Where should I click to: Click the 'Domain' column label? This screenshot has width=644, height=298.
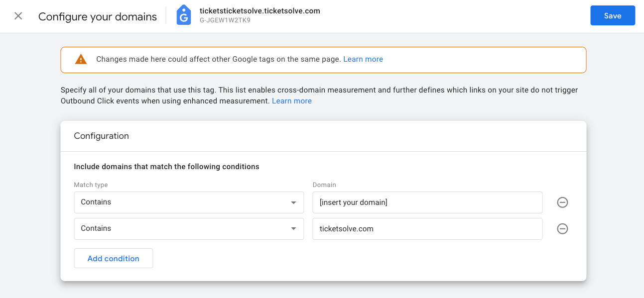(x=324, y=185)
